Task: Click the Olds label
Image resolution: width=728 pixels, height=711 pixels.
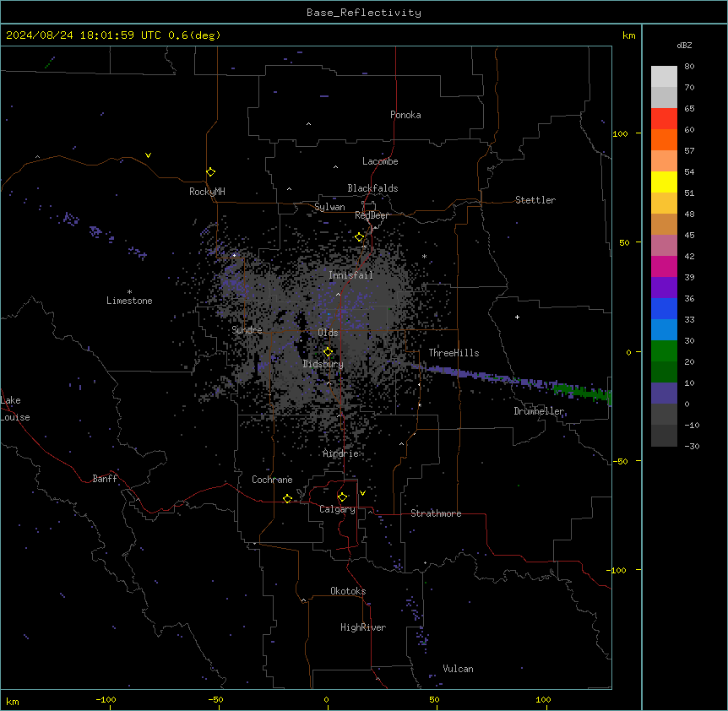Action: tap(328, 333)
